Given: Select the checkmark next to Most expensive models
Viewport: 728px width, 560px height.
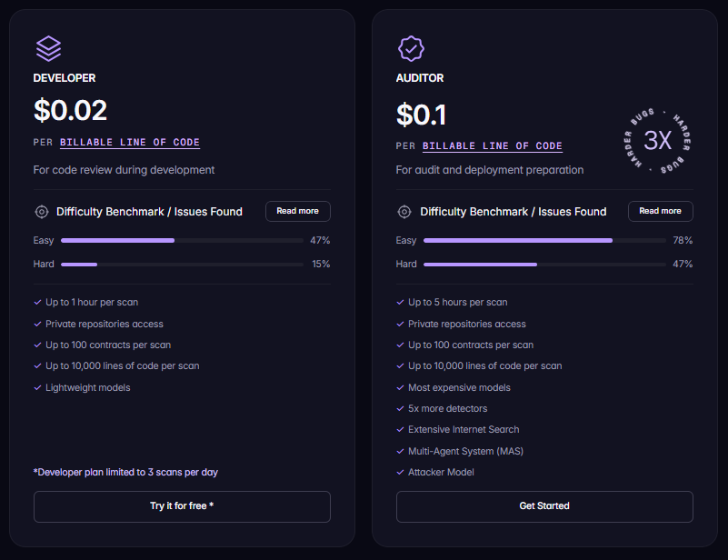Looking at the screenshot, I should [398, 387].
